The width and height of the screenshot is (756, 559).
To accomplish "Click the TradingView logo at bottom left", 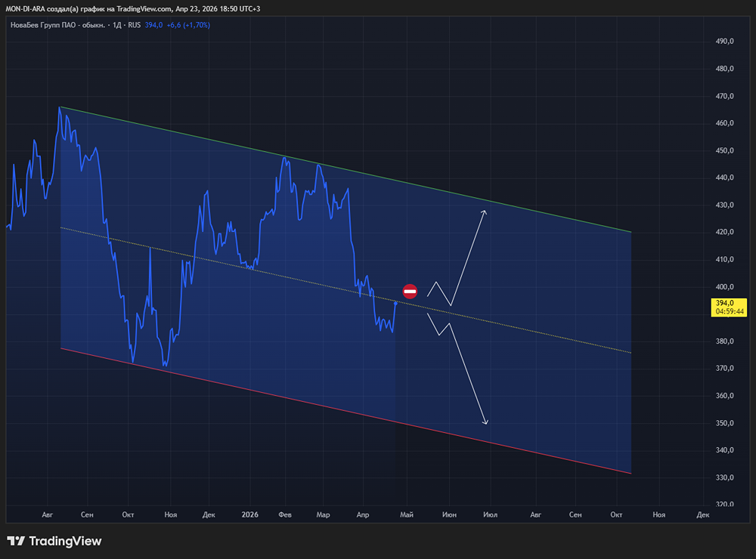I will (54, 541).
